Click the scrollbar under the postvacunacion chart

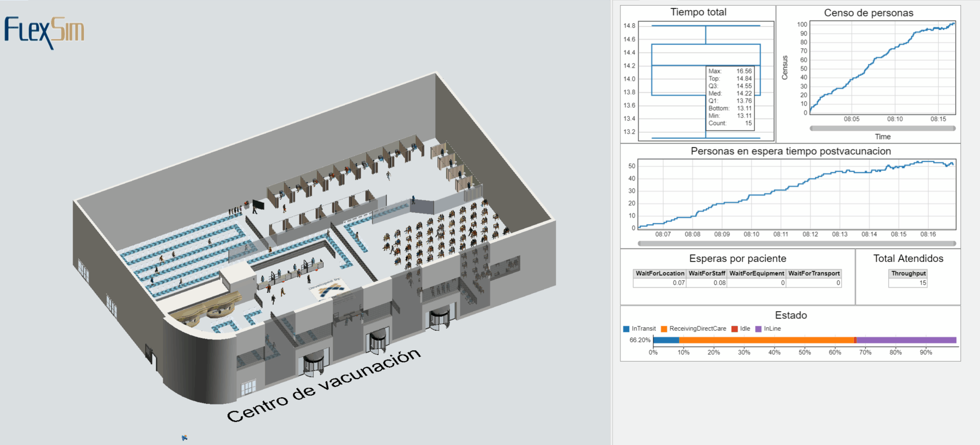(x=796, y=243)
